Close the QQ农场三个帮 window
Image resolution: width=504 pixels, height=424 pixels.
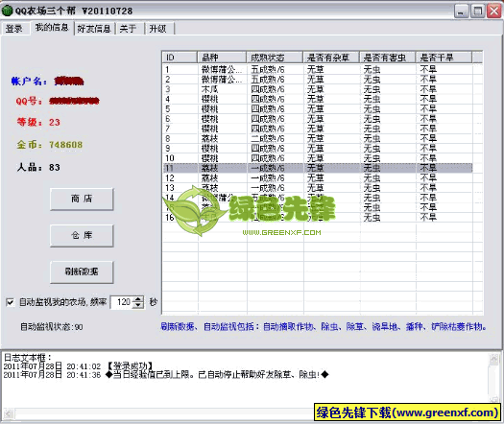coord(494,12)
